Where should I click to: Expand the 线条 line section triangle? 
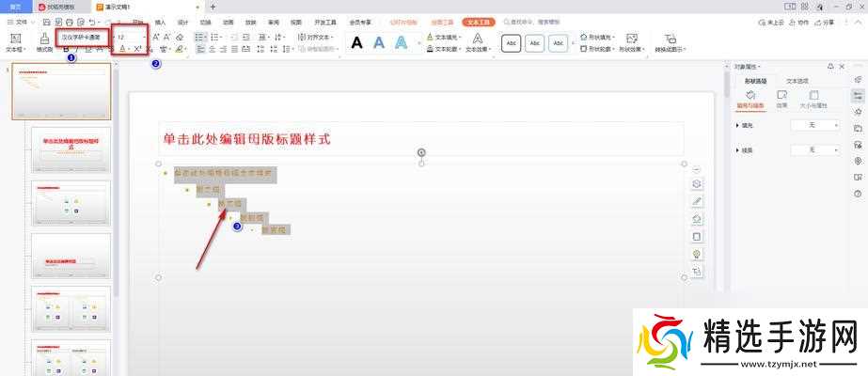pos(738,150)
